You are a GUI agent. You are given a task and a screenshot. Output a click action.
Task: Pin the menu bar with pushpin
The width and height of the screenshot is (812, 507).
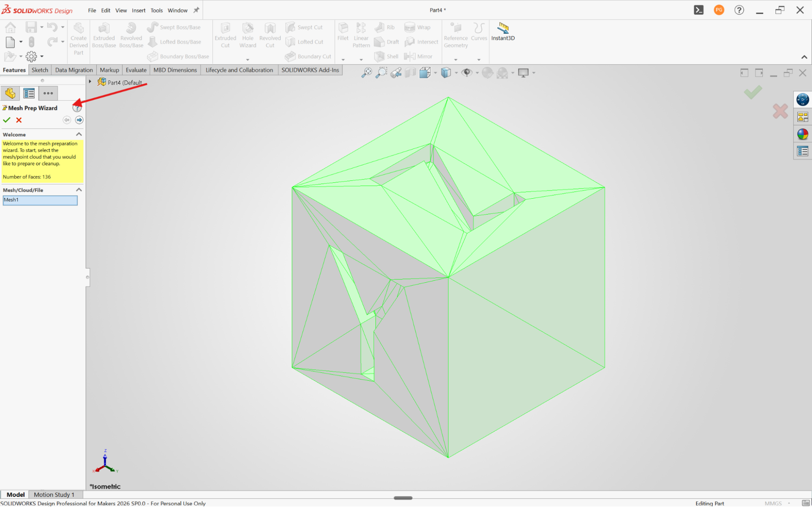tap(196, 10)
